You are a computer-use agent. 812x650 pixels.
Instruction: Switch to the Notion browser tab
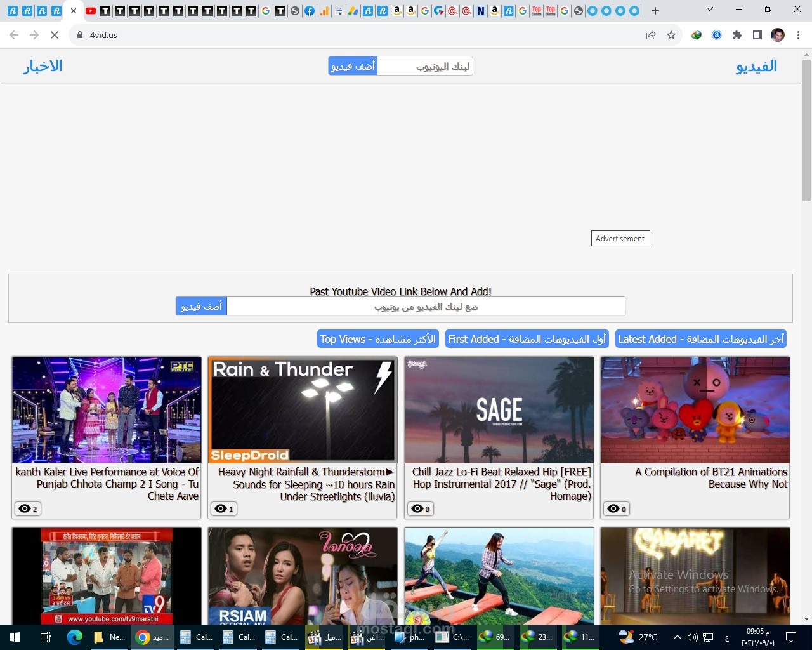[480, 11]
